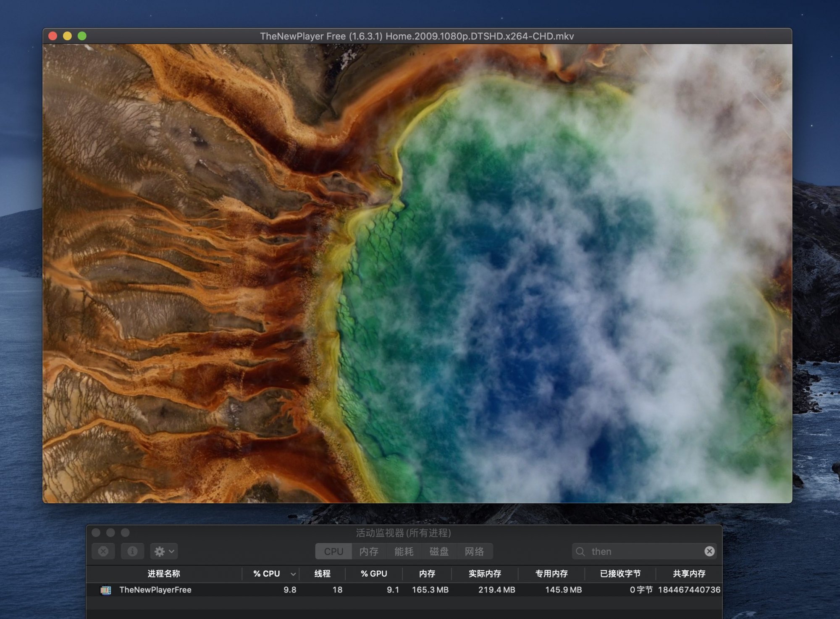Click the 165.3 MB memory cell

[430, 590]
